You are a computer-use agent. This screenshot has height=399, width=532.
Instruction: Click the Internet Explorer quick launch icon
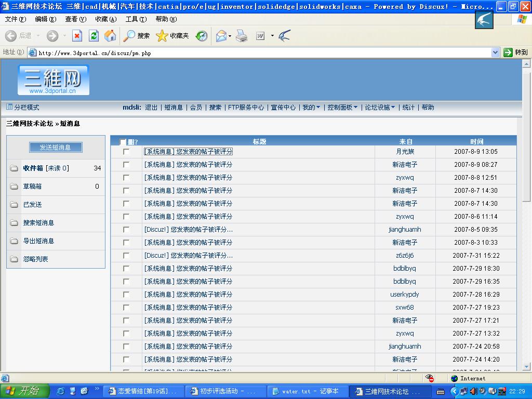pos(61,391)
